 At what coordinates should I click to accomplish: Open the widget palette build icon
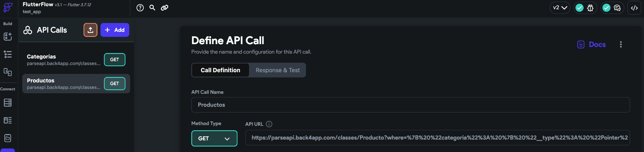(8, 37)
